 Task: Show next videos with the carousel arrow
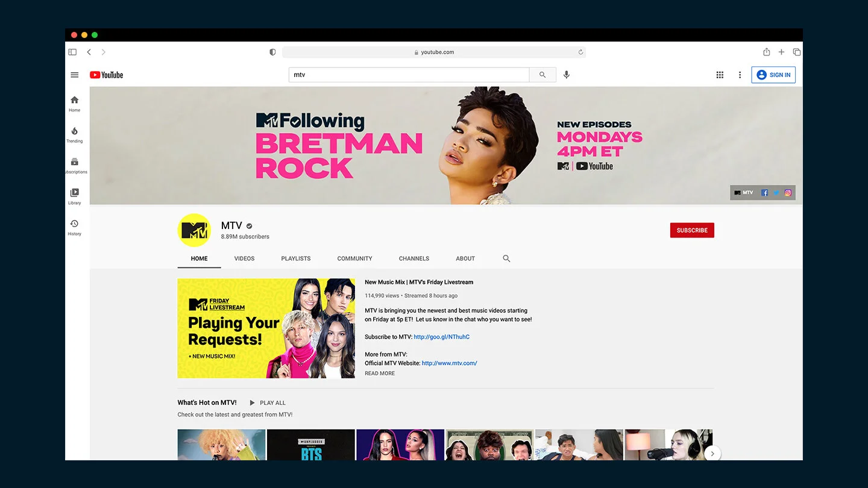coord(712,454)
